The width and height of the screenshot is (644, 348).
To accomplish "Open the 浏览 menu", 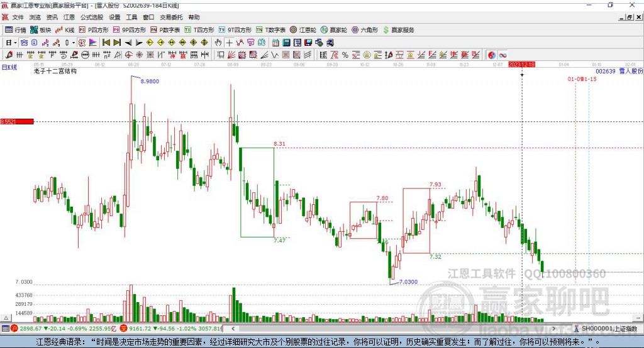I will (35, 17).
